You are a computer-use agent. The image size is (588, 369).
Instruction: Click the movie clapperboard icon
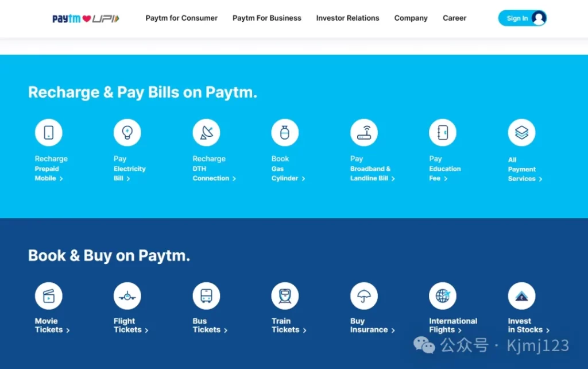(x=49, y=296)
